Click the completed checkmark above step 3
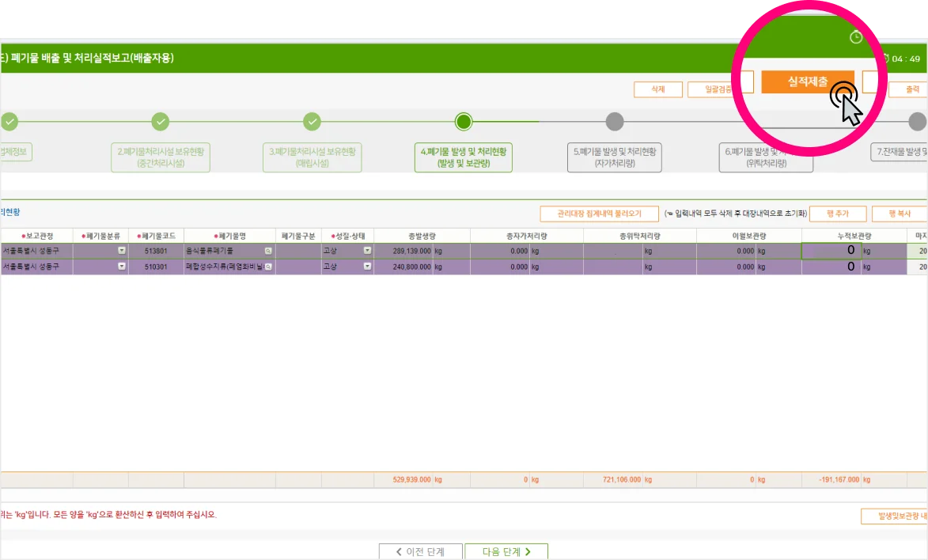 tap(312, 122)
